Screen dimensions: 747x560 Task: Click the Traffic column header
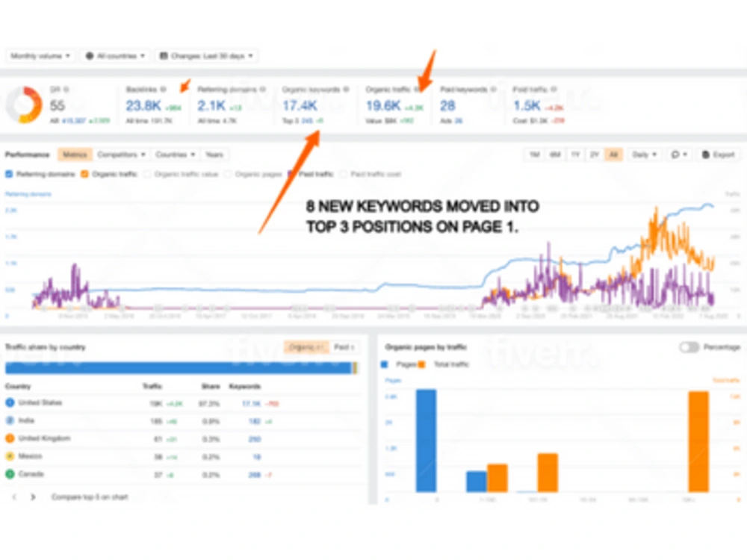[x=152, y=386]
